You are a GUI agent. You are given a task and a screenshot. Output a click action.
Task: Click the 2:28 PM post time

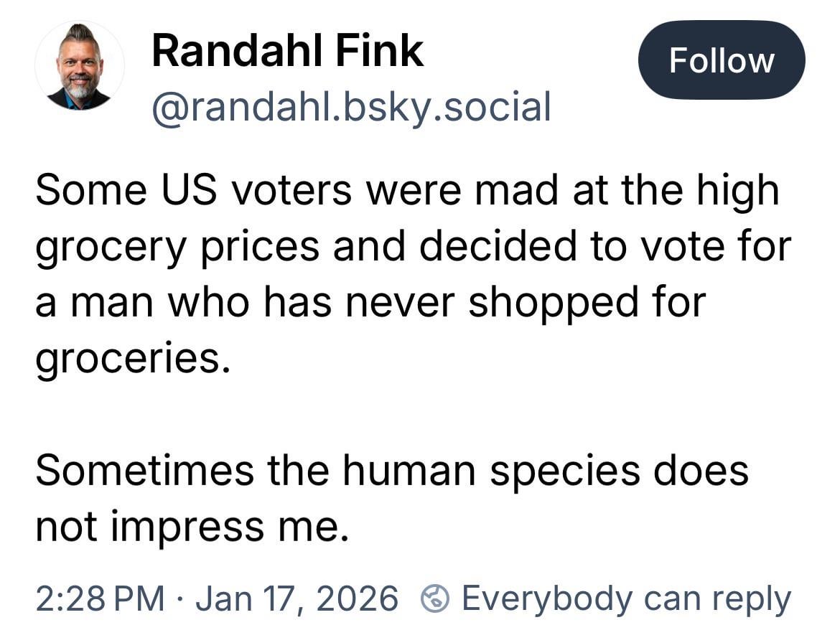pyautogui.click(x=99, y=598)
